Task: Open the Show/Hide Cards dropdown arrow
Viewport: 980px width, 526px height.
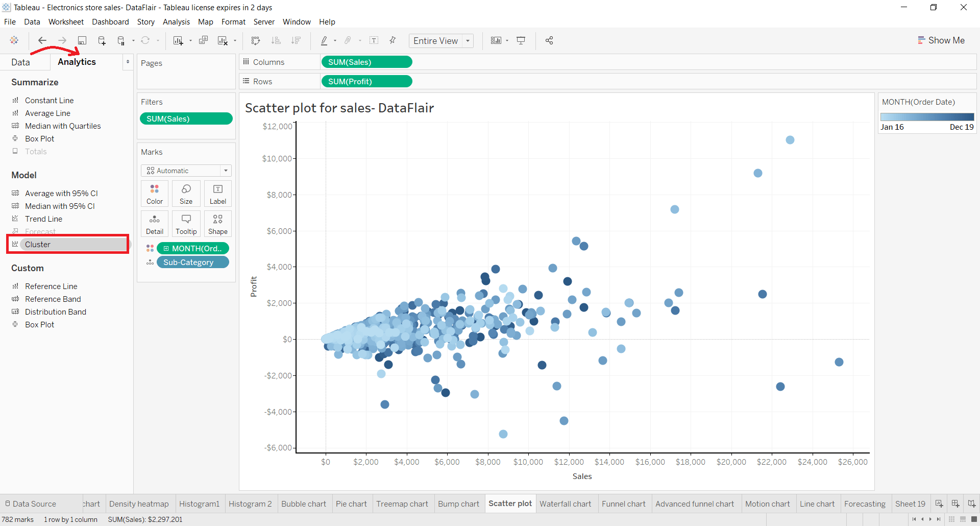Action: pyautogui.click(x=507, y=40)
